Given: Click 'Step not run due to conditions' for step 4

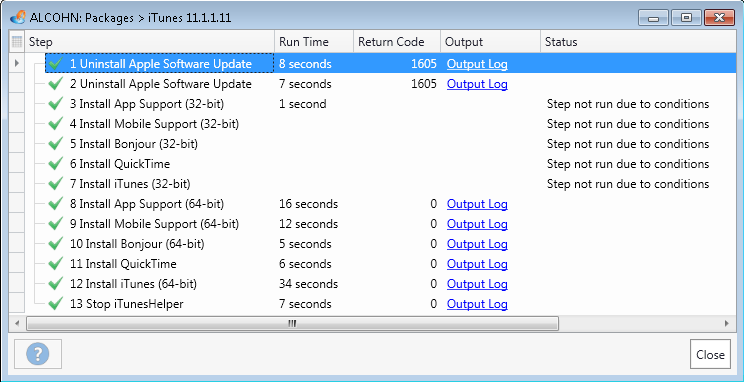Looking at the screenshot, I should click(x=628, y=124).
